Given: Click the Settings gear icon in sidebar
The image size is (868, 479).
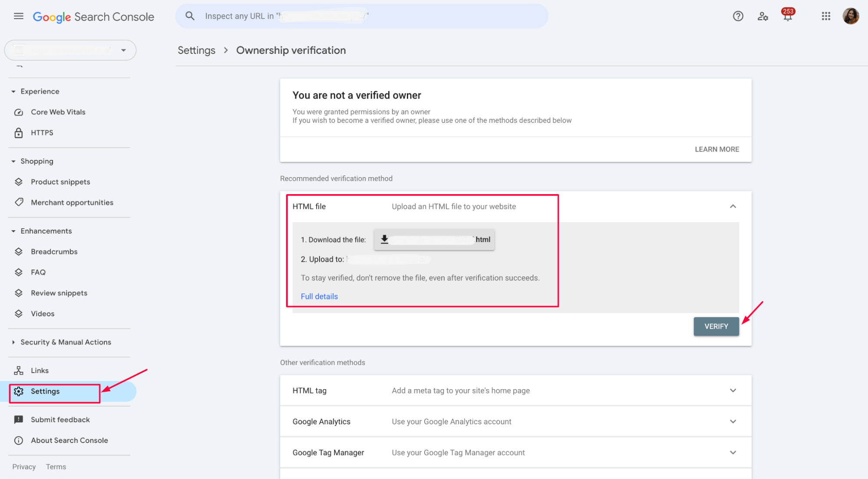Looking at the screenshot, I should pyautogui.click(x=19, y=391).
